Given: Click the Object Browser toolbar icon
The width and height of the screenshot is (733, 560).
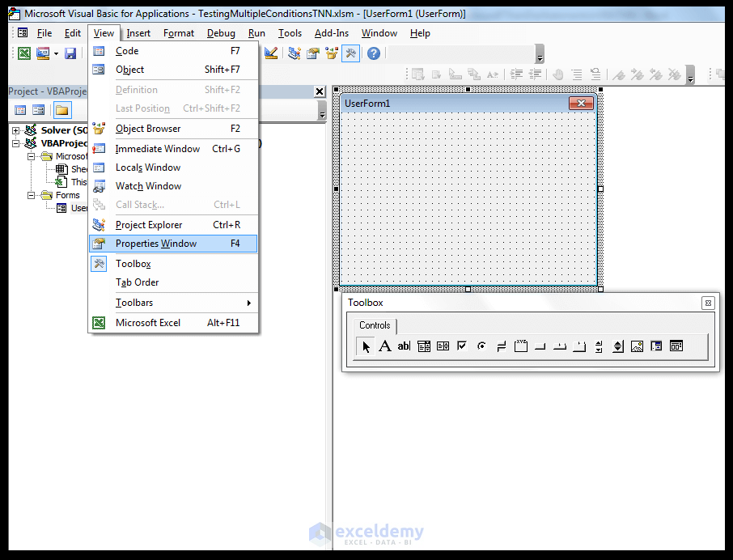Looking at the screenshot, I should point(332,53).
